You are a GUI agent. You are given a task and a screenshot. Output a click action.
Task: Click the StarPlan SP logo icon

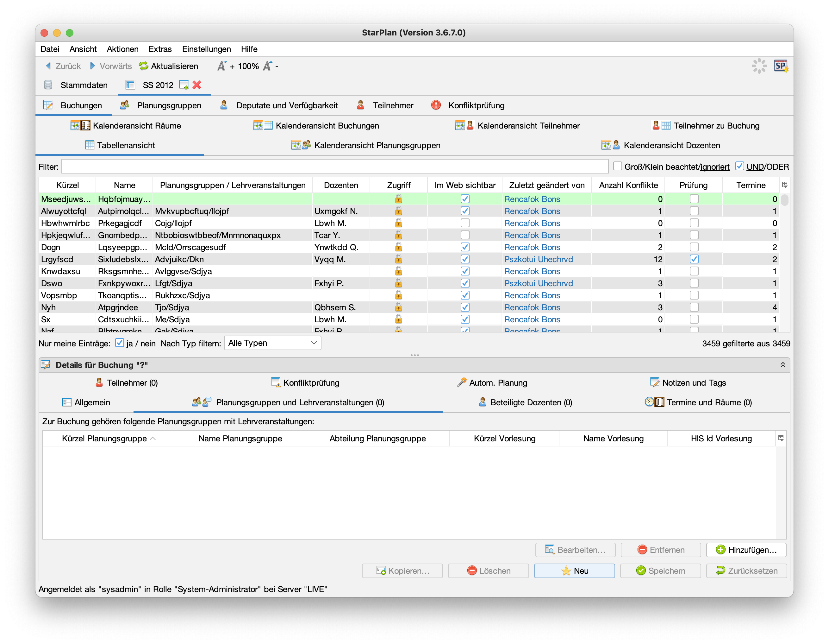(x=780, y=66)
